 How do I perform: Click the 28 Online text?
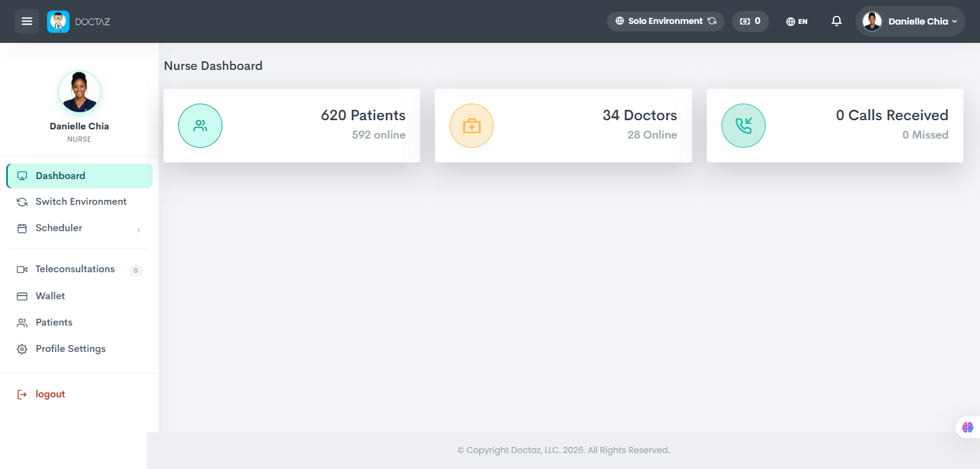[x=652, y=135]
